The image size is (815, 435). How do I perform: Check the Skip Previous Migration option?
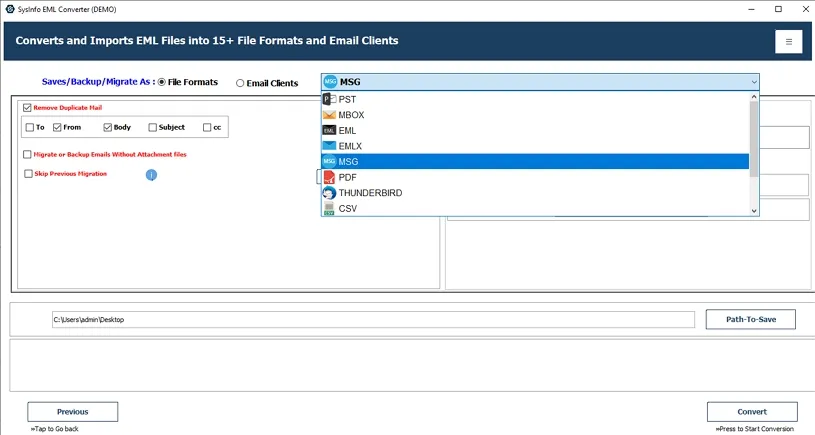28,174
